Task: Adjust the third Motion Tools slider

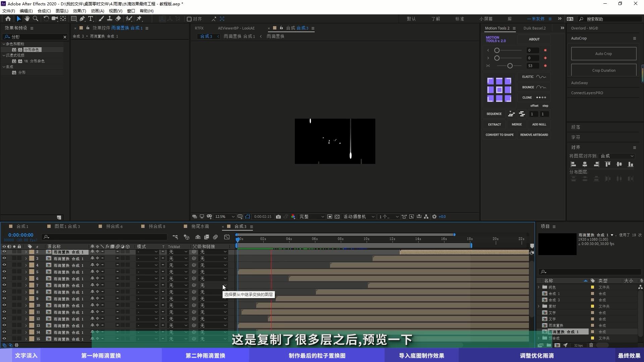Action: click(x=510, y=66)
